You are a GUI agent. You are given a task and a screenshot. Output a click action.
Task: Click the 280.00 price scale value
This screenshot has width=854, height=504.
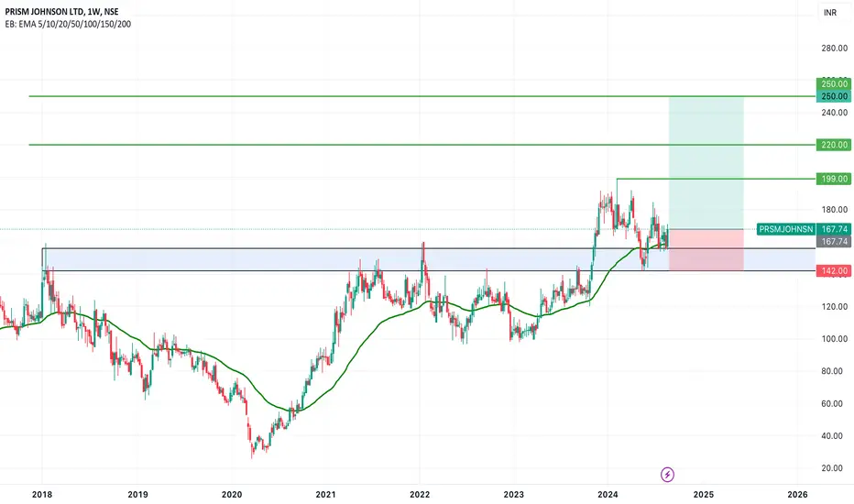click(835, 48)
